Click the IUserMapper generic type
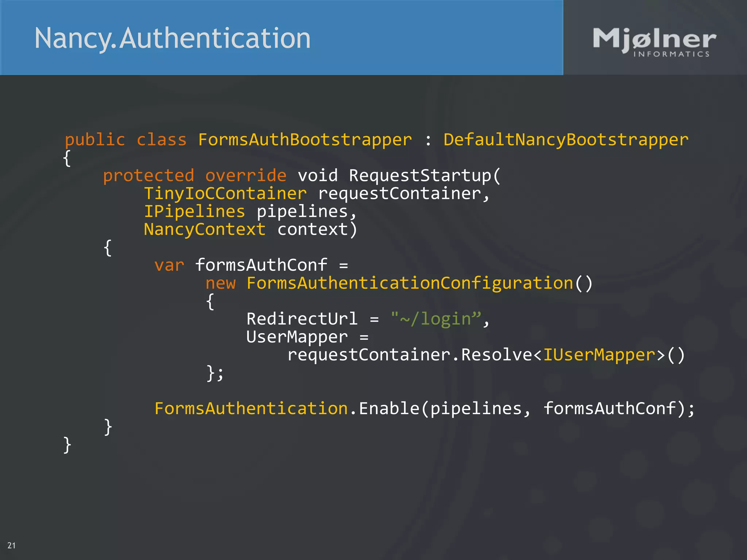This screenshot has width=747, height=560. tap(599, 355)
